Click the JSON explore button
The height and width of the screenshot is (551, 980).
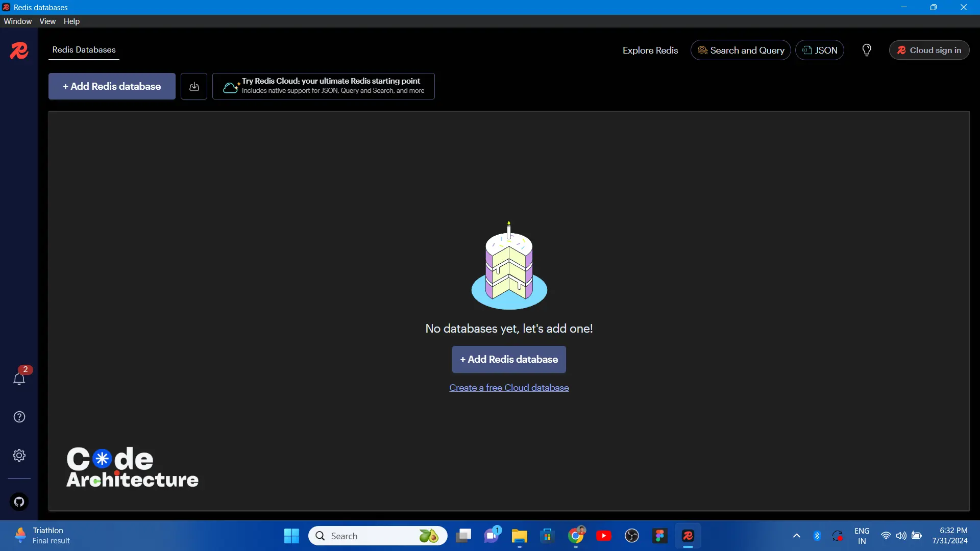pos(820,50)
